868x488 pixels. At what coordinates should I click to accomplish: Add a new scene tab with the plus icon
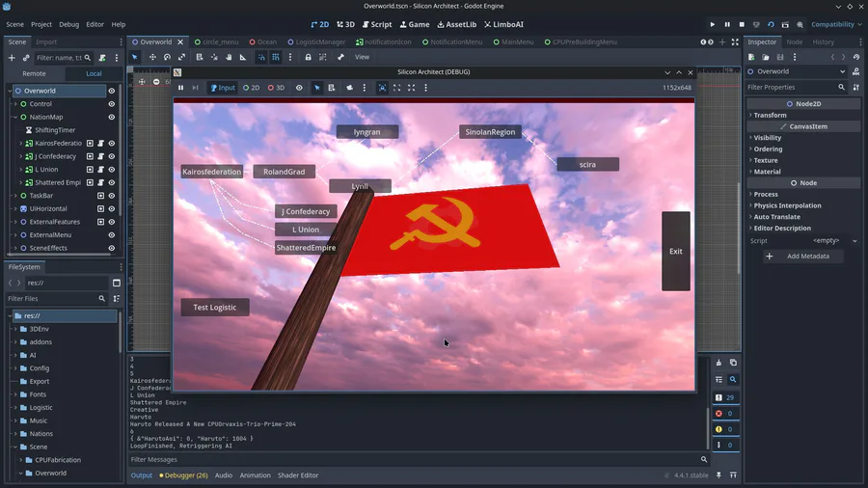pos(722,42)
